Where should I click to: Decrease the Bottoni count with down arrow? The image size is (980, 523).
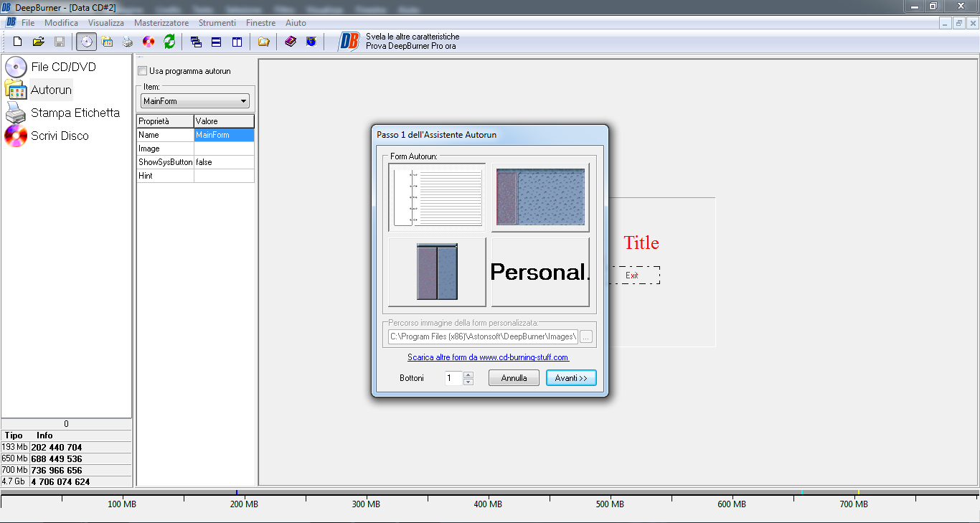(x=468, y=382)
